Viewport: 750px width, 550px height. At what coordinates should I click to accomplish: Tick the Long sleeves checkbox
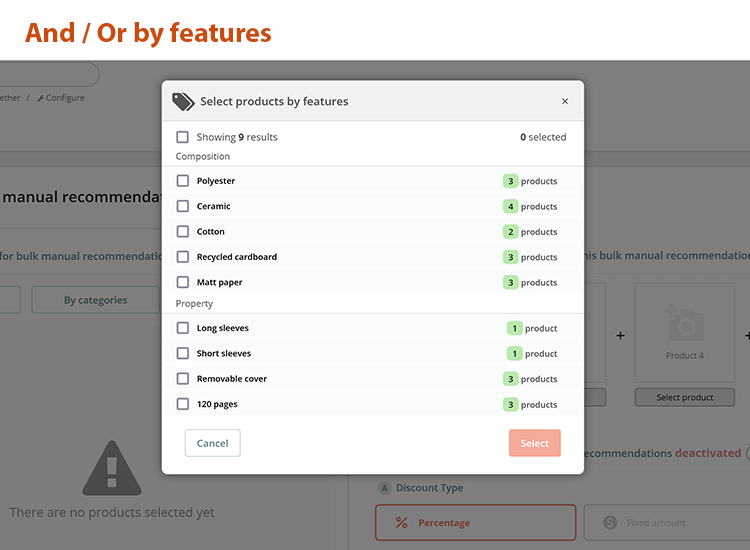coord(182,328)
